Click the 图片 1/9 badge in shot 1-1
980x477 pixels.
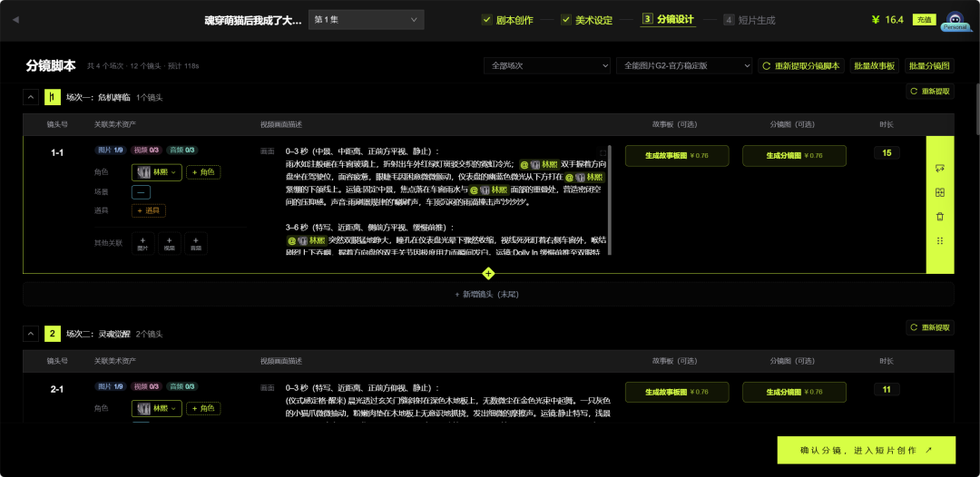112,151
